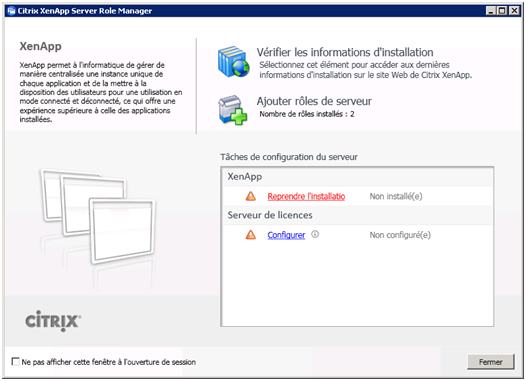Click Nombre de rôles installés : 2 text
Screen dimensions: 526x381
[x=307, y=114]
